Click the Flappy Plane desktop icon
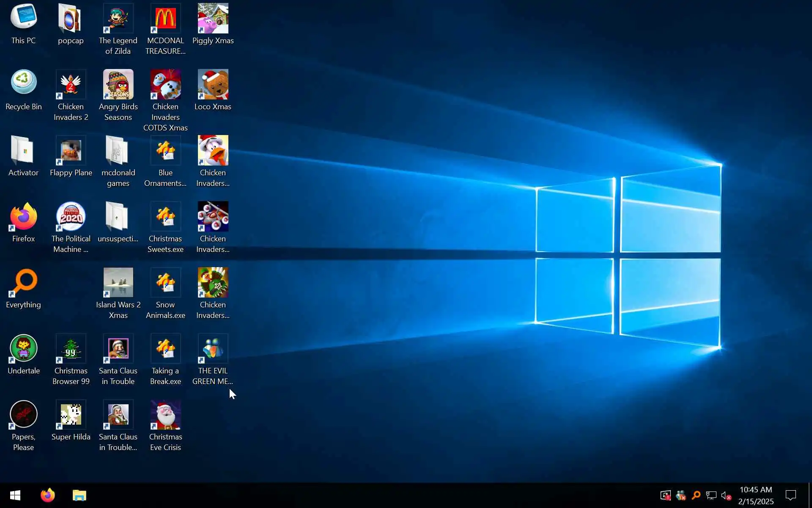Viewport: 812px width, 508px height. point(71,151)
